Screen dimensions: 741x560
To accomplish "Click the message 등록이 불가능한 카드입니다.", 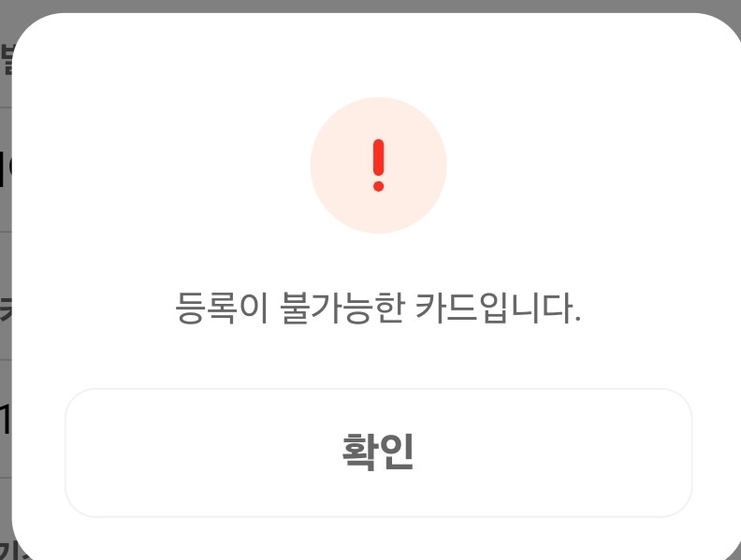I will (378, 308).
